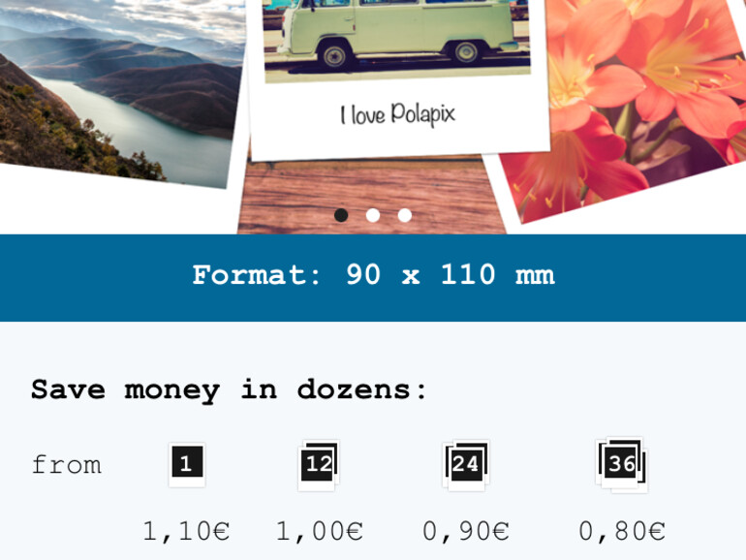Click the 1,10€ price
Image resolution: width=746 pixels, height=560 pixels.
(186, 531)
